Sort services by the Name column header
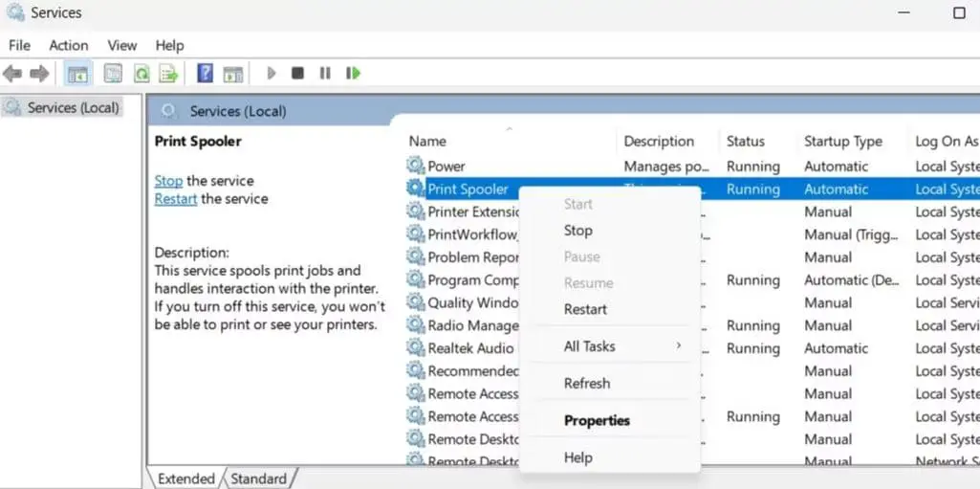The height and width of the screenshot is (489, 980). (x=427, y=142)
